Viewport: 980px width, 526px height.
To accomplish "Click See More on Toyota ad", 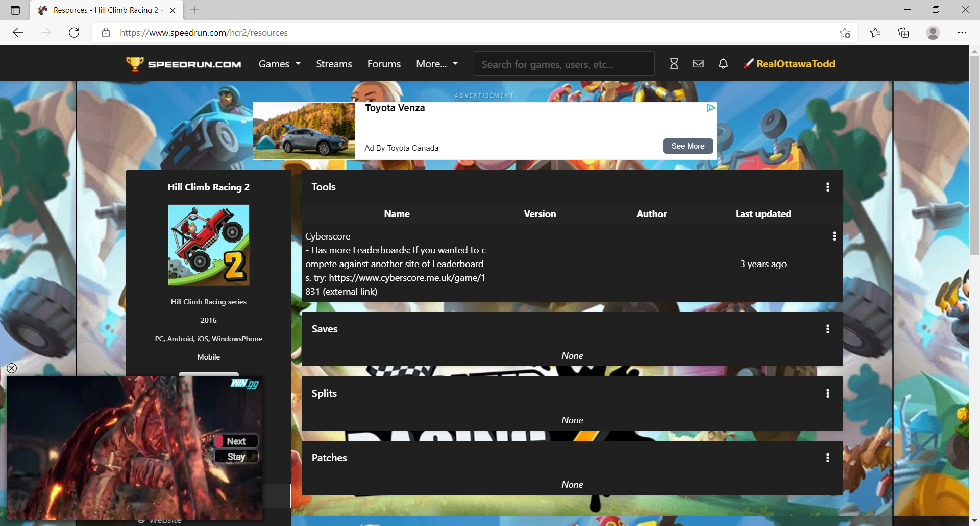I will point(688,146).
